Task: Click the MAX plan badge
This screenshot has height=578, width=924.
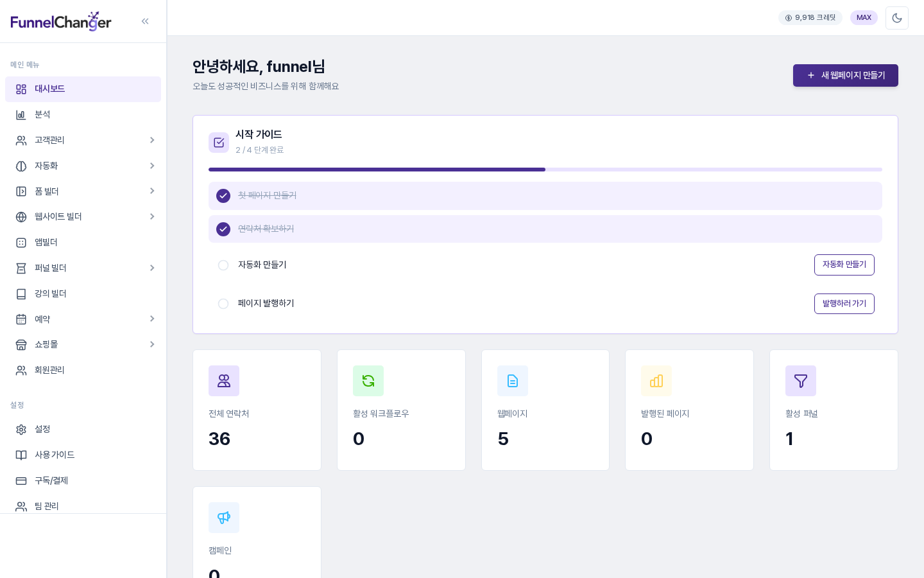Action: 864,17
